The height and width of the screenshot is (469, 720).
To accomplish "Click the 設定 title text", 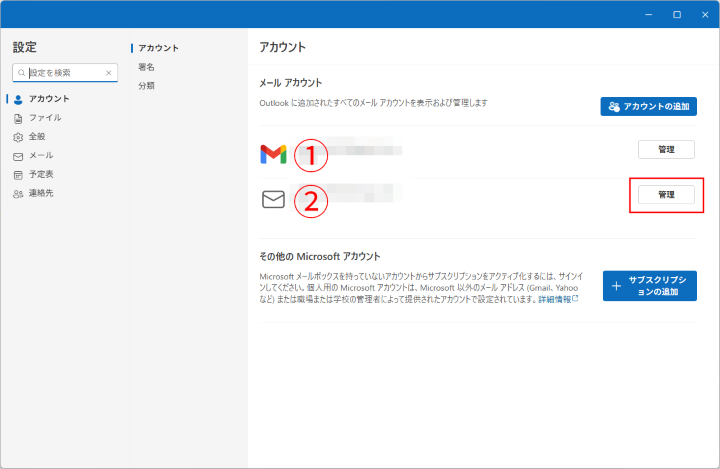I will click(x=24, y=47).
